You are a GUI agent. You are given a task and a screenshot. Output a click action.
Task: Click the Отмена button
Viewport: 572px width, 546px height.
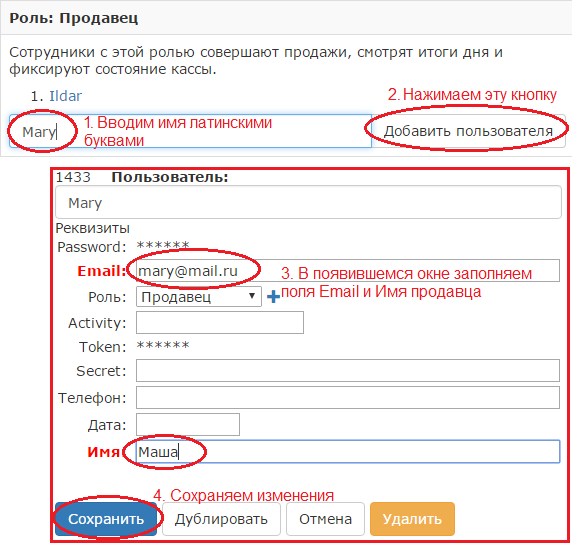click(325, 519)
